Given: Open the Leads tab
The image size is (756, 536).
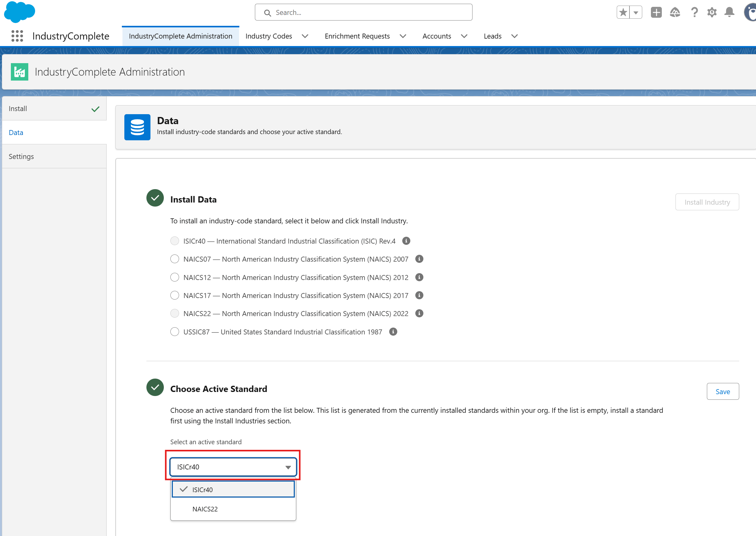Looking at the screenshot, I should 492,36.
